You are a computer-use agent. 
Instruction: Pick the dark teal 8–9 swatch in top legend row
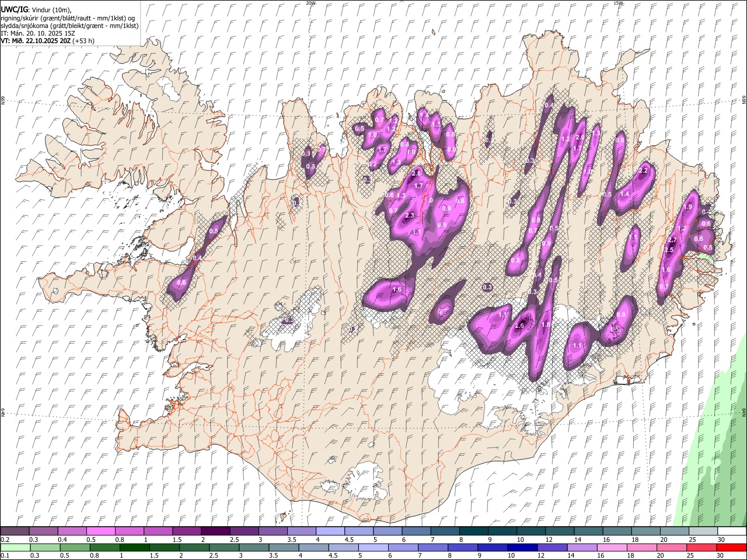[x=473, y=531]
